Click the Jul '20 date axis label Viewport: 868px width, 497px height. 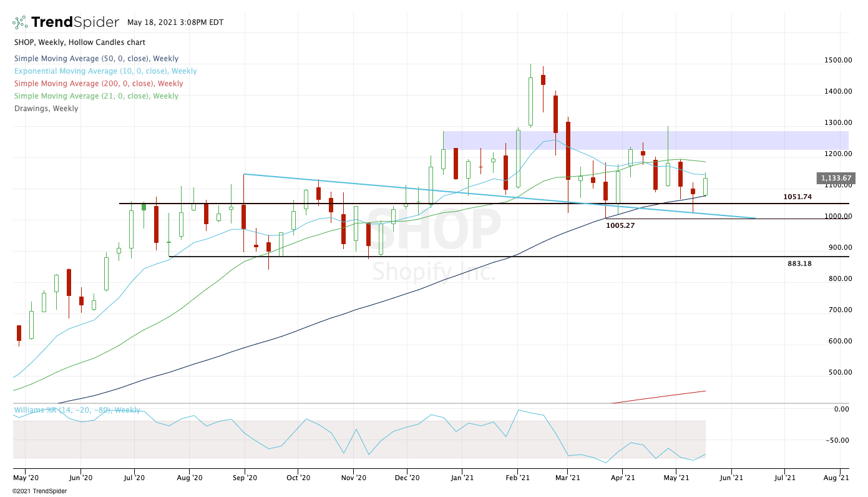(x=134, y=478)
